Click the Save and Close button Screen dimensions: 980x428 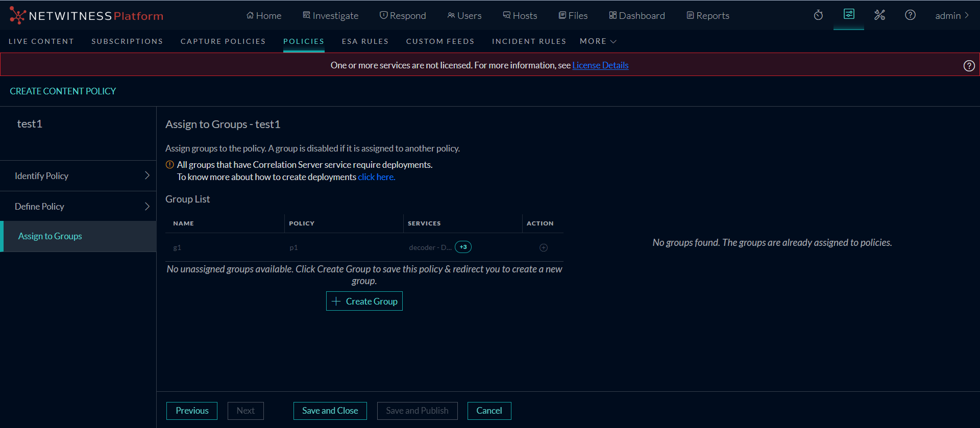click(x=330, y=411)
